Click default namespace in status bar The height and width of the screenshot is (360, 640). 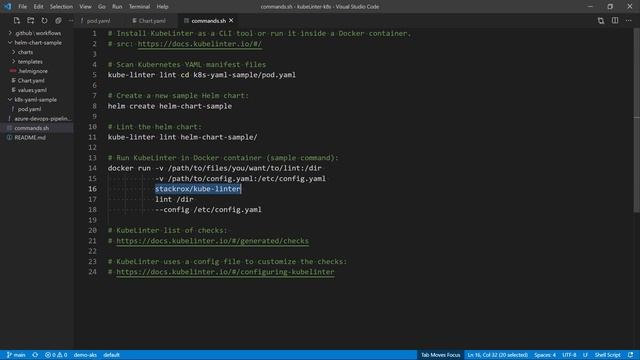tap(111, 355)
